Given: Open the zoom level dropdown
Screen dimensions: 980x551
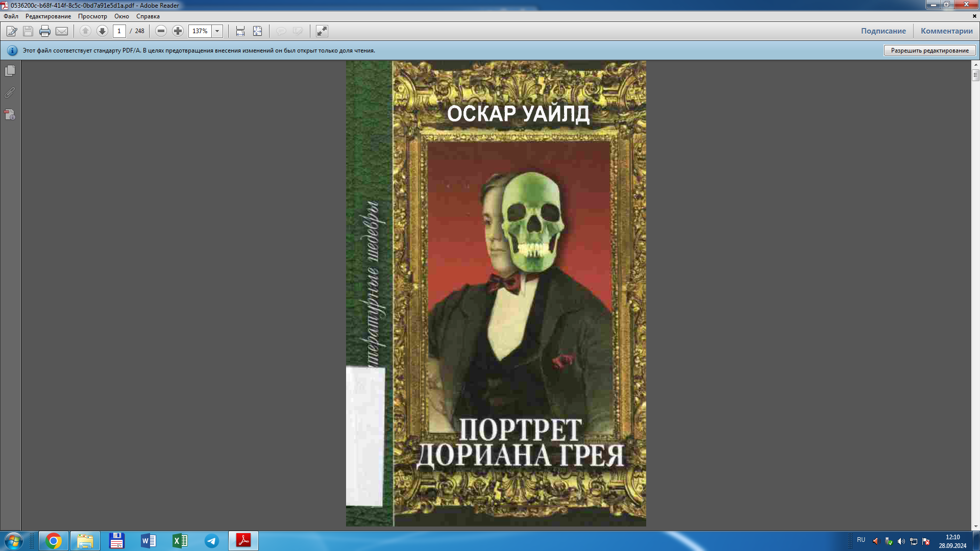Looking at the screenshot, I should pyautogui.click(x=217, y=31).
